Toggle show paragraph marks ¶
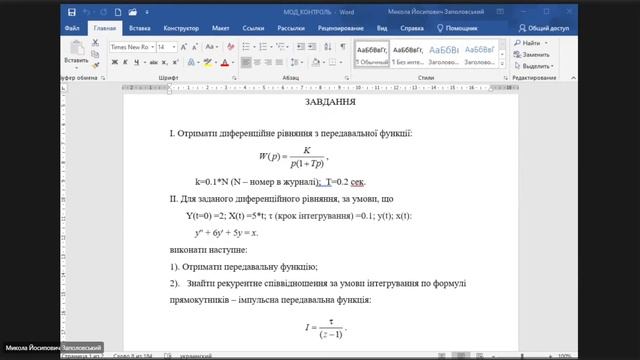Viewport: 640px width, 360px height. [343, 47]
